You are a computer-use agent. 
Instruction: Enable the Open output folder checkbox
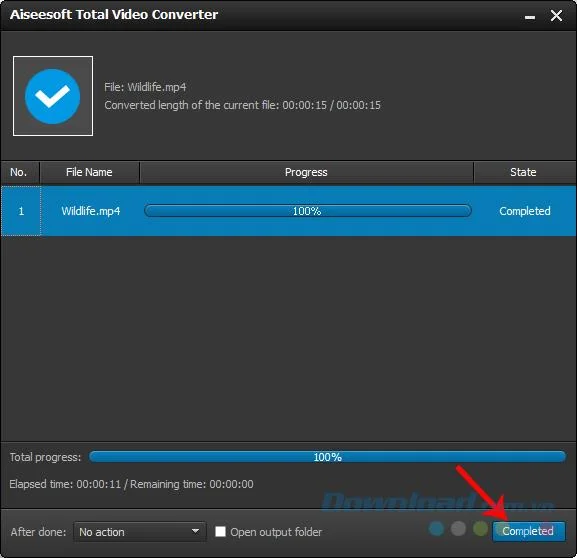pyautogui.click(x=220, y=531)
